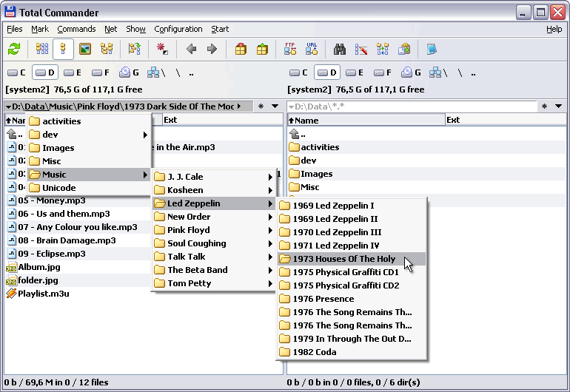Open the Commands menu

(76, 29)
